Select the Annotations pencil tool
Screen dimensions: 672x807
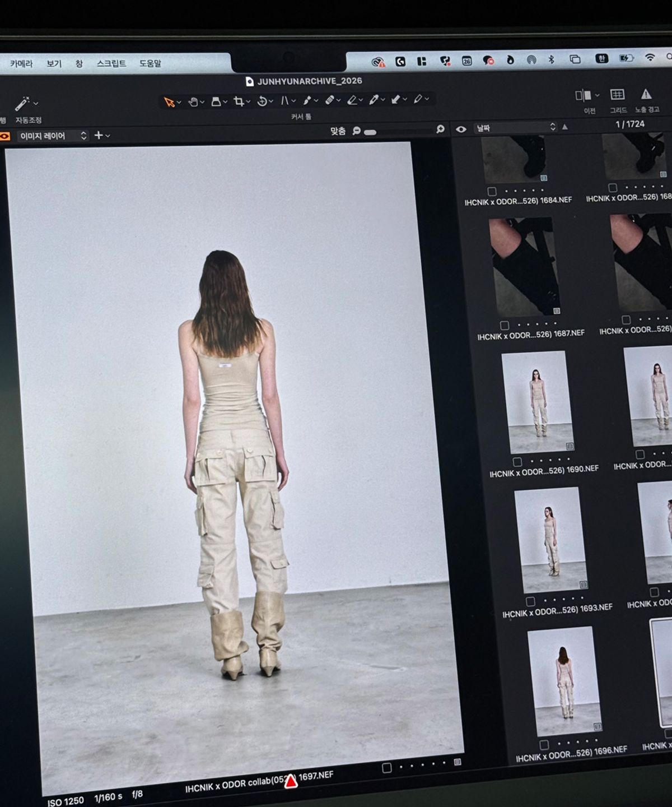[x=418, y=99]
